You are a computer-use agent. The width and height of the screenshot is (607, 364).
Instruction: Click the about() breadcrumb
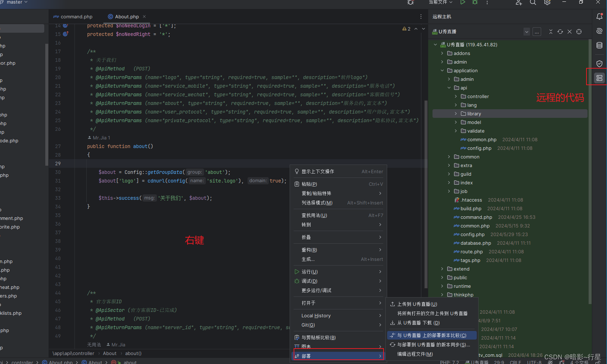click(133, 353)
